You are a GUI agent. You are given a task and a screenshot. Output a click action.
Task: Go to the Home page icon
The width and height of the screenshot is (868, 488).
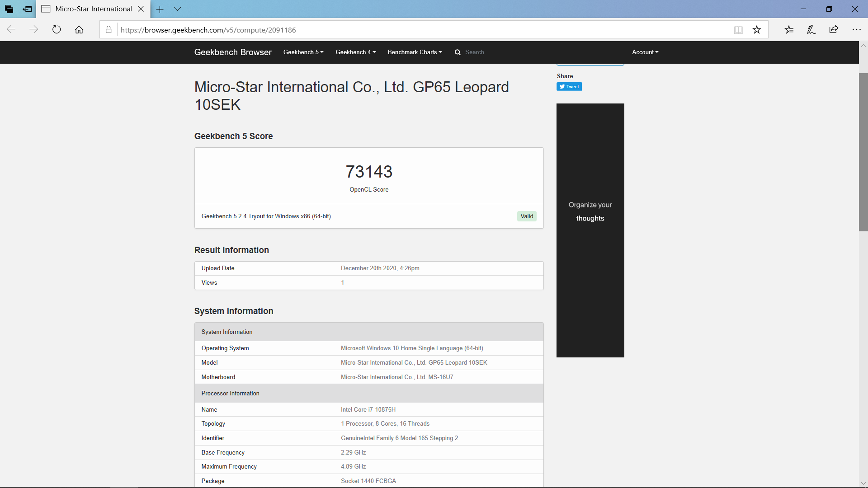point(79,30)
